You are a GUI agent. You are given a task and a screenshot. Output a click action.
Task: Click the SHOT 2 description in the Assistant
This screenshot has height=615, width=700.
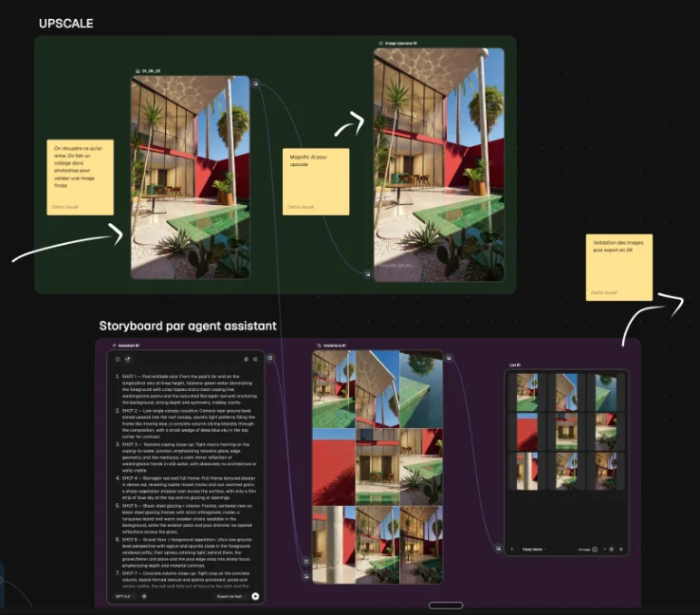(189, 423)
